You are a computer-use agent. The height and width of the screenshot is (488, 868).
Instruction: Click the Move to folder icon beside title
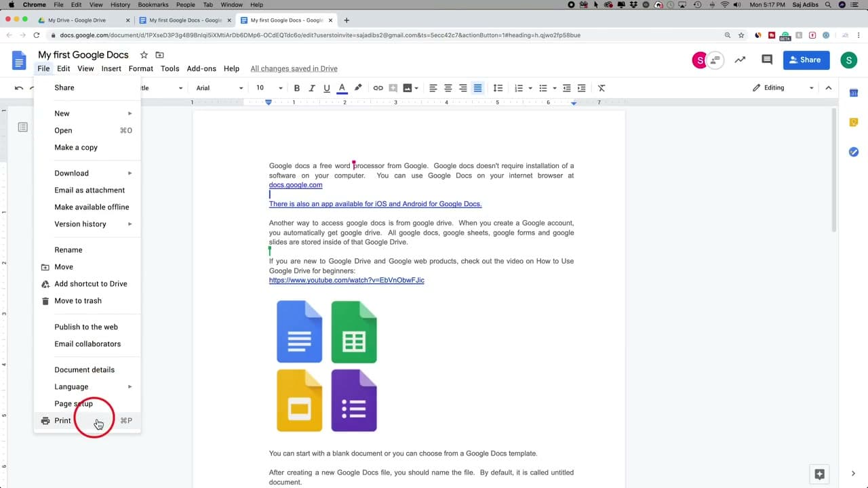[159, 55]
